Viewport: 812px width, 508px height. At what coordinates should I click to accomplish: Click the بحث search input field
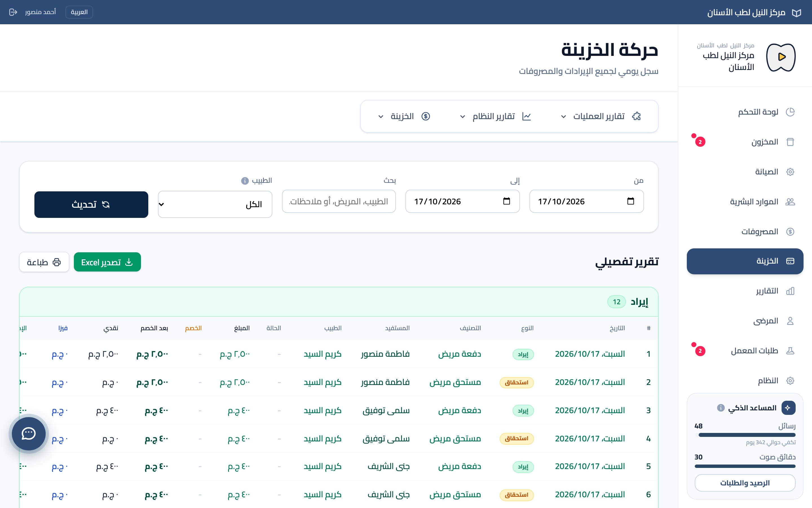coord(339,201)
